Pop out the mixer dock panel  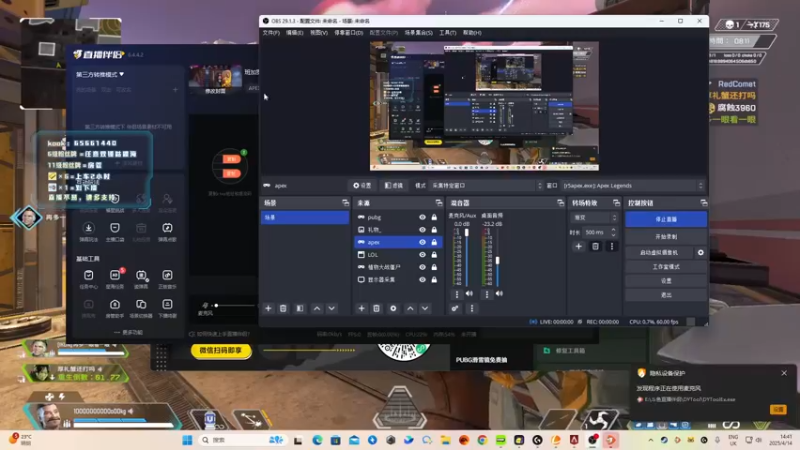[x=561, y=203]
